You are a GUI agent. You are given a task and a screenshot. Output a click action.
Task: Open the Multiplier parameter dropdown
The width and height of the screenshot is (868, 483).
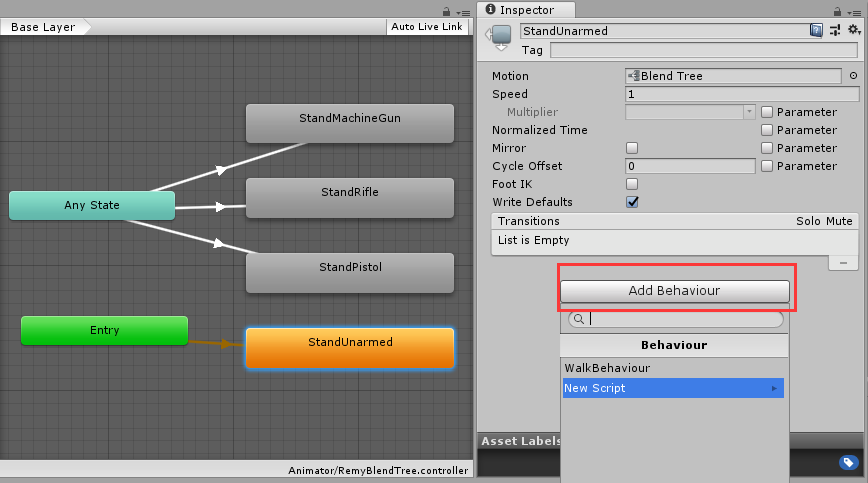coord(690,112)
